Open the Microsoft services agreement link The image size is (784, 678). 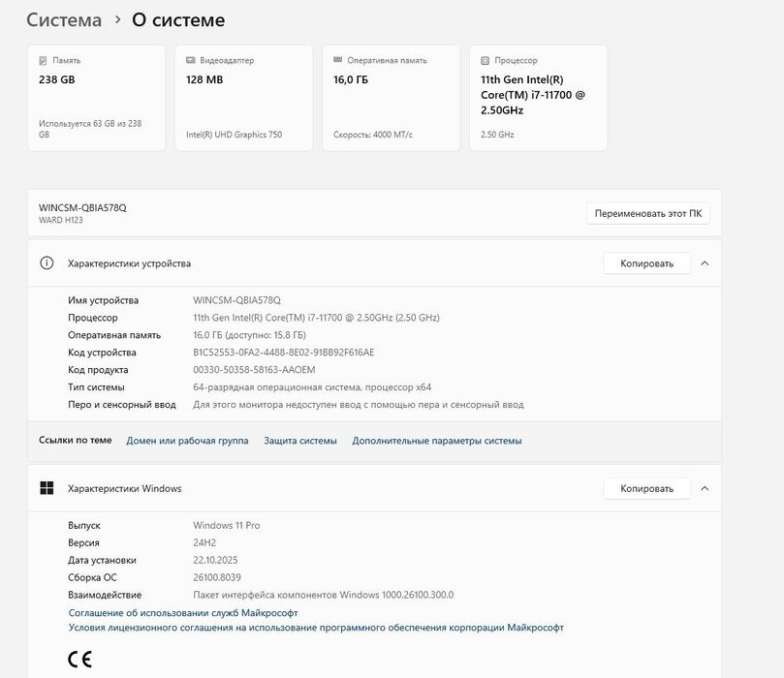point(183,613)
